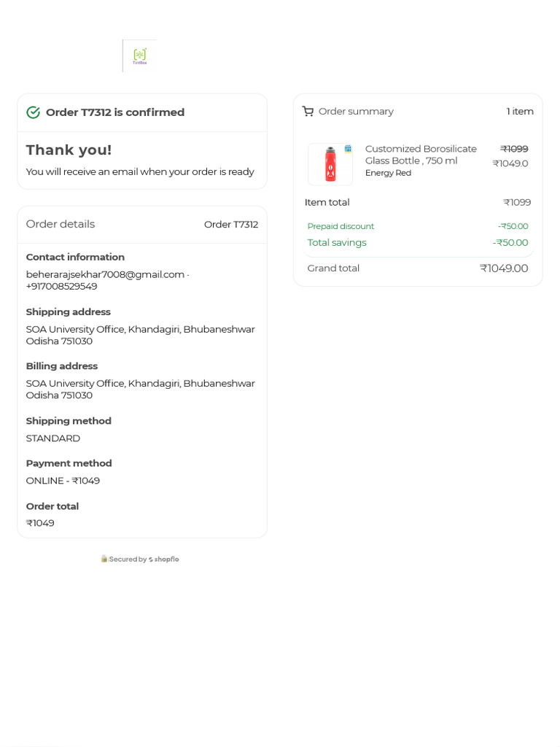Click the contact phone number +917008529549

pos(62,286)
